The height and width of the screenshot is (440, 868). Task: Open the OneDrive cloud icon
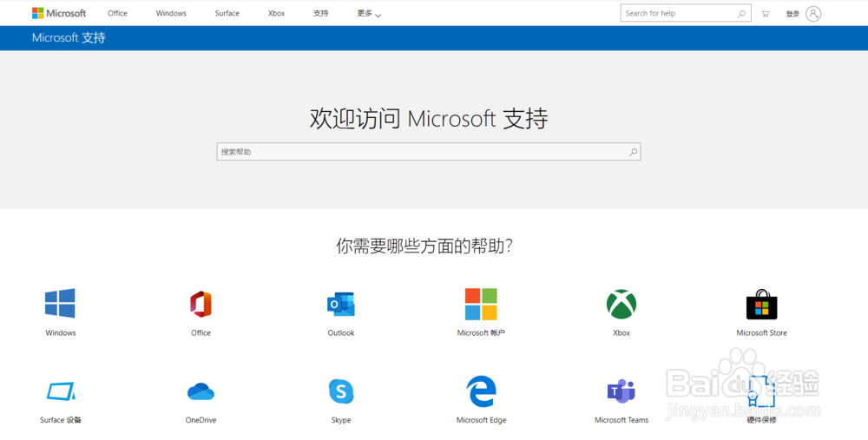pos(201,391)
